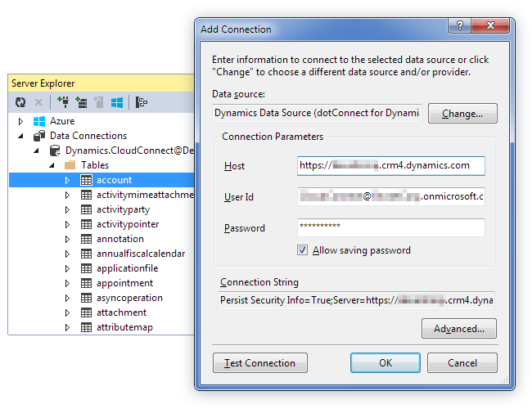Open the Advanced connection settings

(459, 329)
